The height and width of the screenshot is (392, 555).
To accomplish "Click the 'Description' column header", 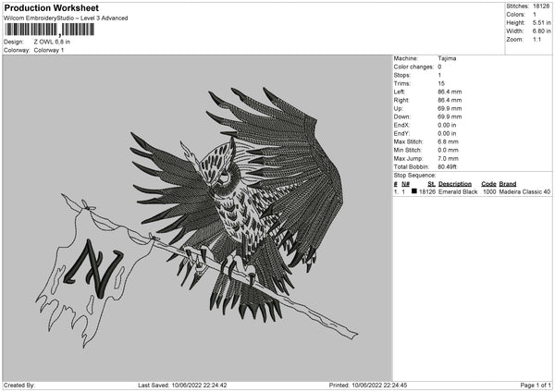I will coord(455,184).
